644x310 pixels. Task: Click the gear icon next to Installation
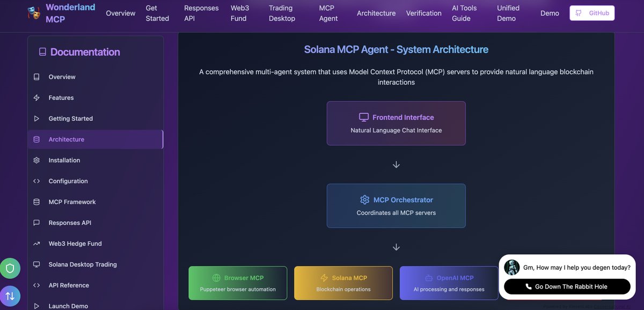(36, 160)
